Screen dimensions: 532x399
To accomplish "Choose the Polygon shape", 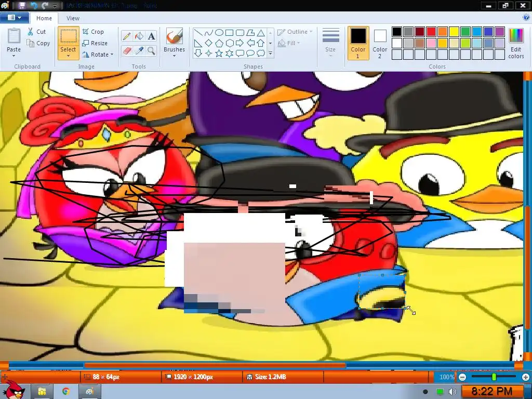I will 250,33.
